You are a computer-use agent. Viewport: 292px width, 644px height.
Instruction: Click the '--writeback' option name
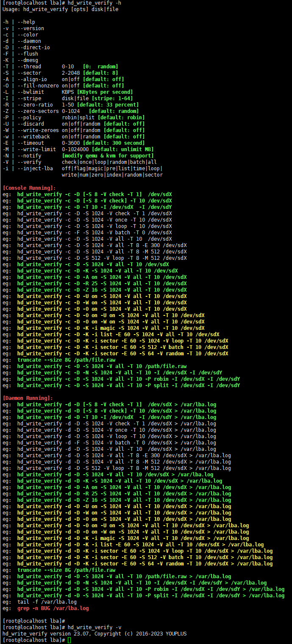click(x=33, y=137)
